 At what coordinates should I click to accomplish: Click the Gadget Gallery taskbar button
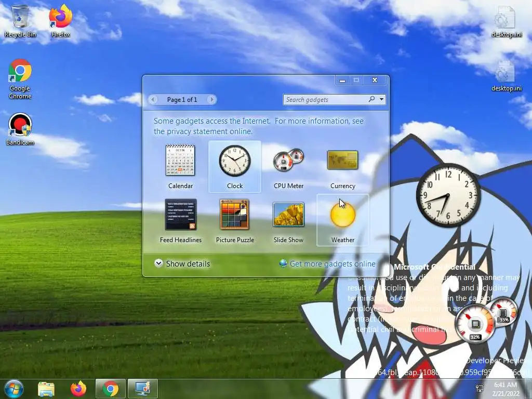[143, 389]
